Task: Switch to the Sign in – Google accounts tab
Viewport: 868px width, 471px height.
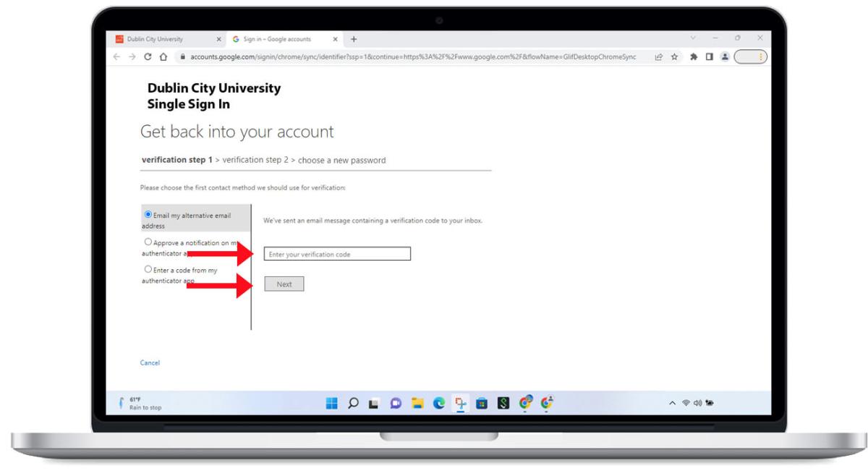Action: [286, 38]
